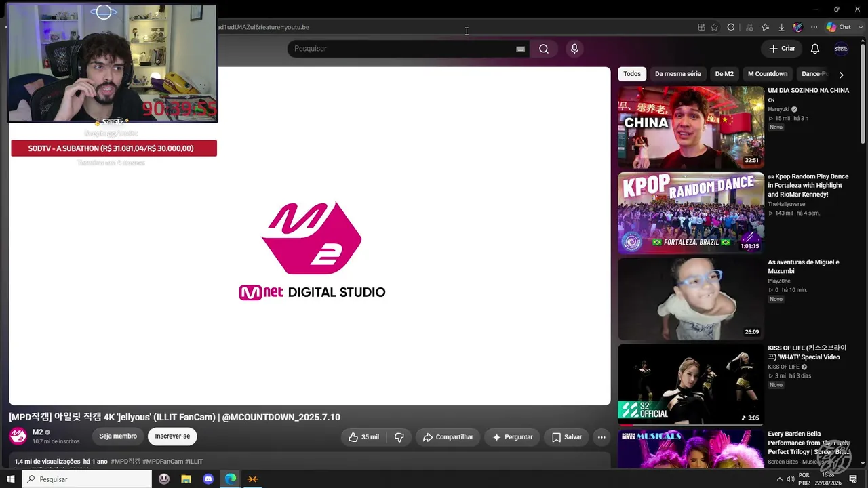Open the browser profile avatar
Screen dimensions: 868x488
798,27
